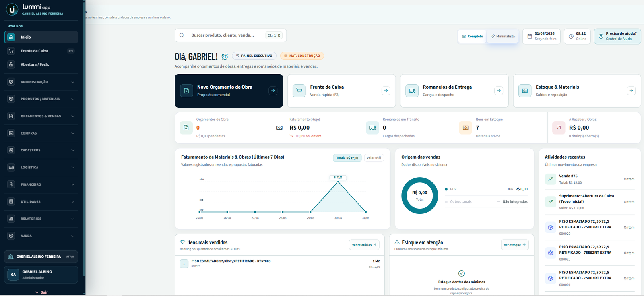Switch to Minimalista view mode
The image size is (644, 296).
tap(502, 36)
